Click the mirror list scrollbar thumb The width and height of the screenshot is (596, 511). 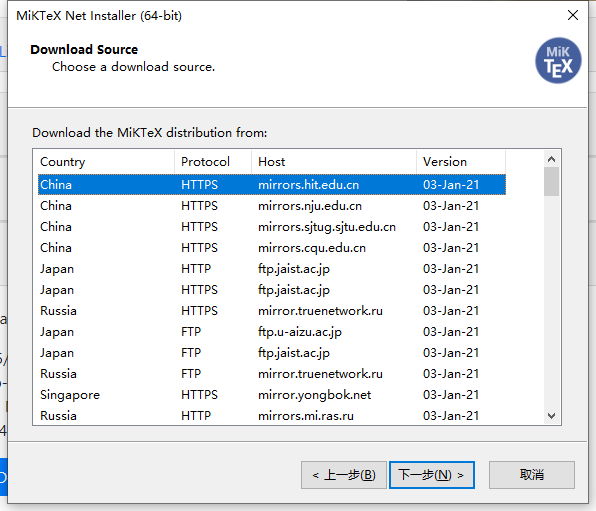tap(552, 182)
